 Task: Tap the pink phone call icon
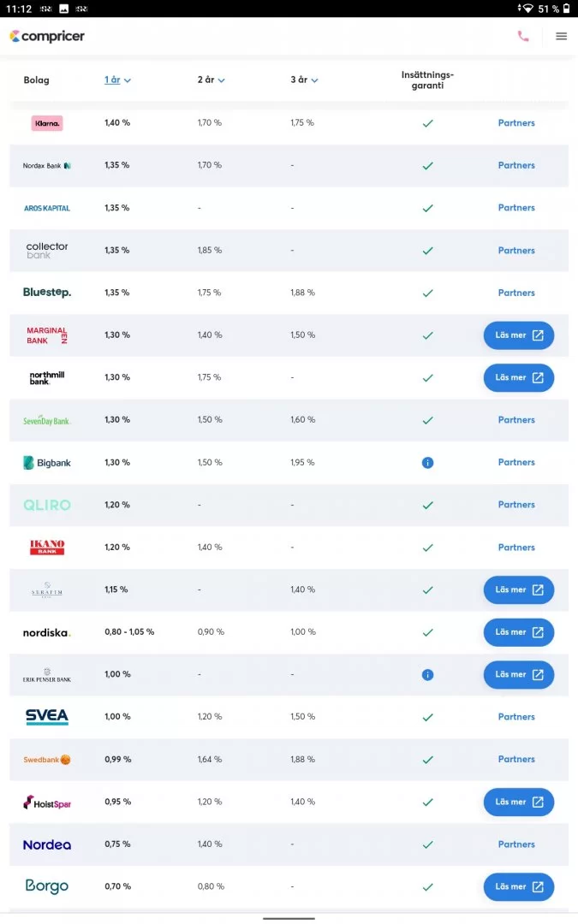pyautogui.click(x=523, y=37)
